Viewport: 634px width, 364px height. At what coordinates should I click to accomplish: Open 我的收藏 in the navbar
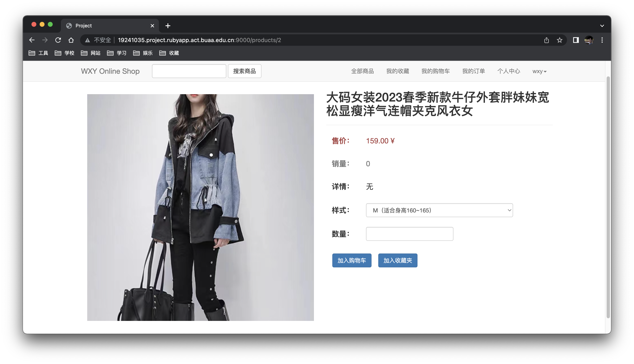coord(397,71)
